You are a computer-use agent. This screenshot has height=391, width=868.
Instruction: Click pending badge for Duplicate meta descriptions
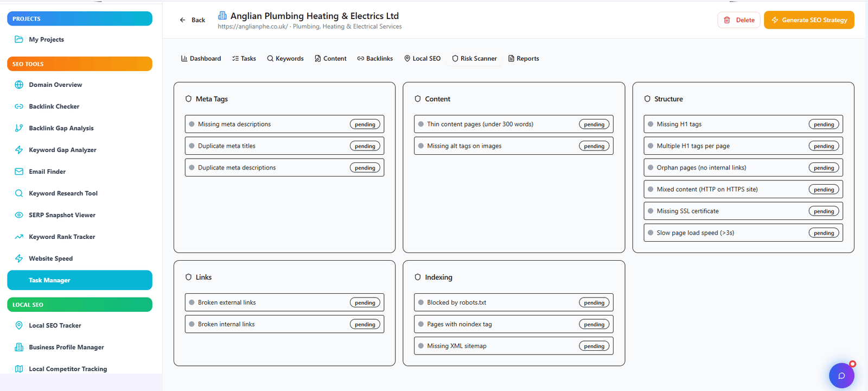pos(365,168)
